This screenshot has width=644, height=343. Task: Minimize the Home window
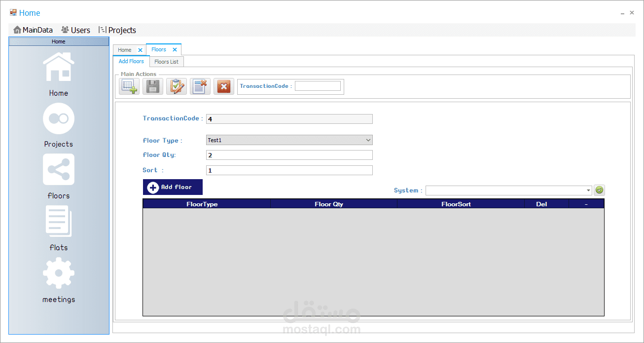pyautogui.click(x=622, y=13)
